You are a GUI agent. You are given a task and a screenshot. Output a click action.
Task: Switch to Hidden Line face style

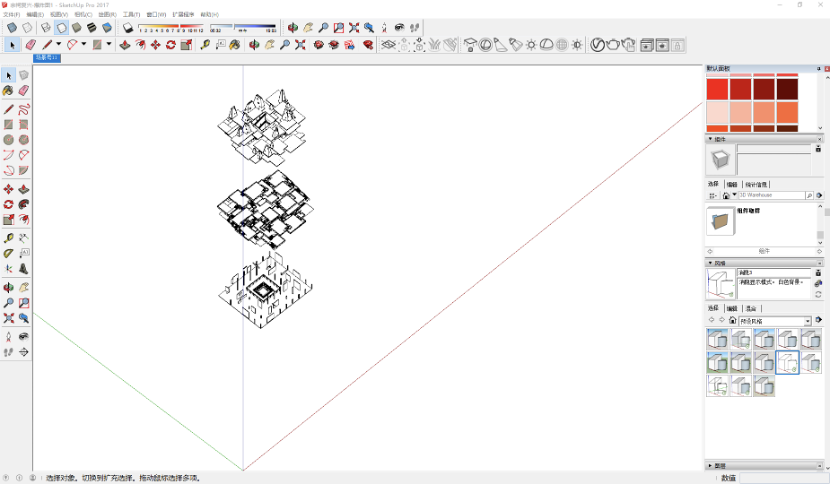tap(61, 28)
